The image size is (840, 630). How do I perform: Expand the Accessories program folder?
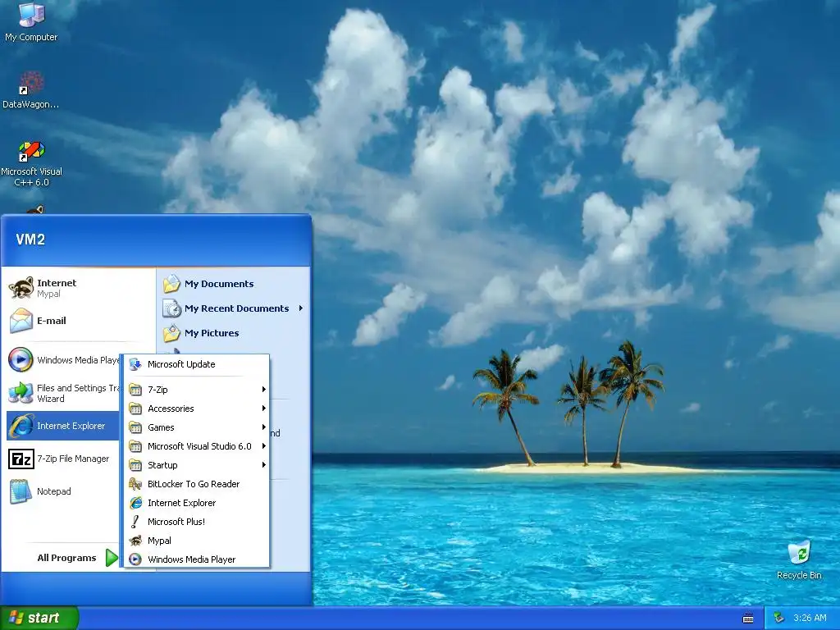click(x=197, y=409)
